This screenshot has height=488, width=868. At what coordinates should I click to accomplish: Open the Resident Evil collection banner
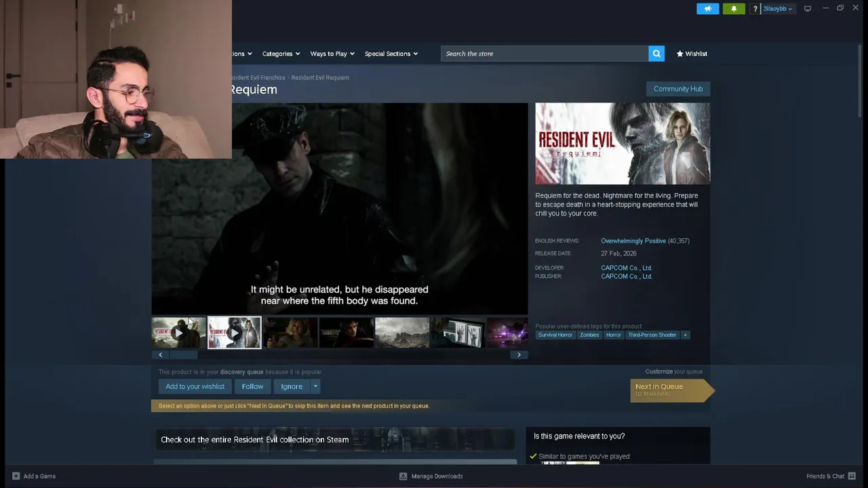[334, 439]
